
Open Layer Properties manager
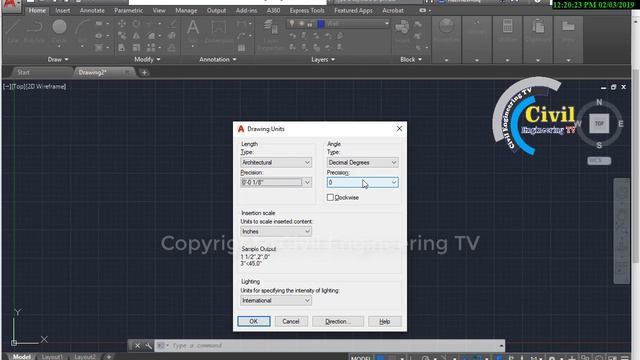(270, 35)
